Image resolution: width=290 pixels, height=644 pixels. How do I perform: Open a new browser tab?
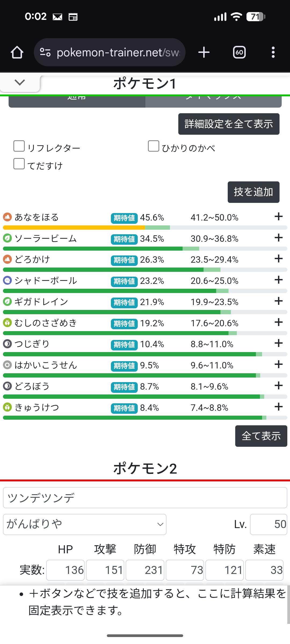[204, 52]
